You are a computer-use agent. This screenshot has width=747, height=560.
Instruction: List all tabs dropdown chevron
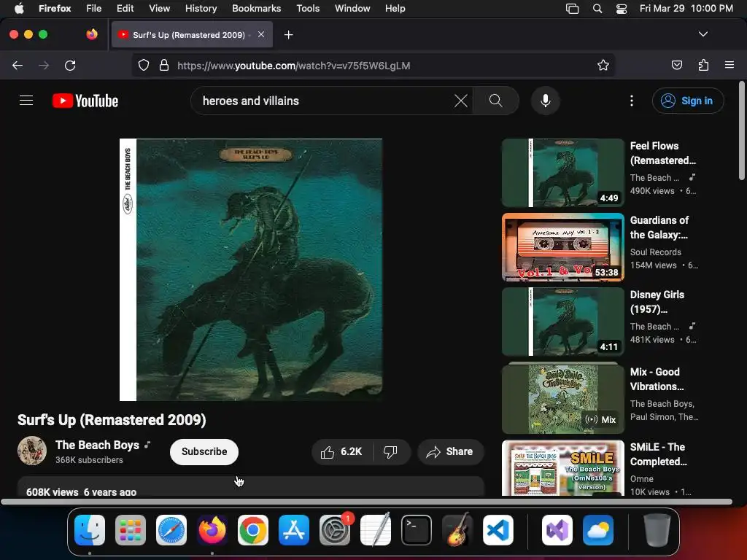(x=703, y=34)
